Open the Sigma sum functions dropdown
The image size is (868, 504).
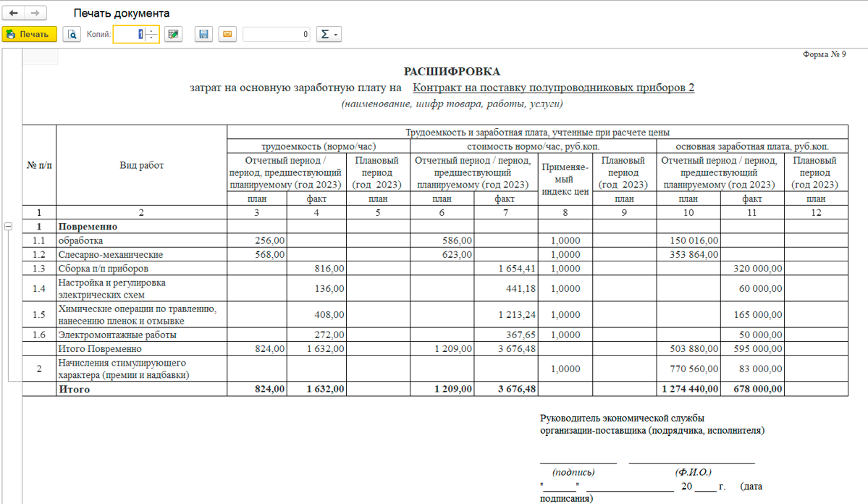[x=329, y=34]
